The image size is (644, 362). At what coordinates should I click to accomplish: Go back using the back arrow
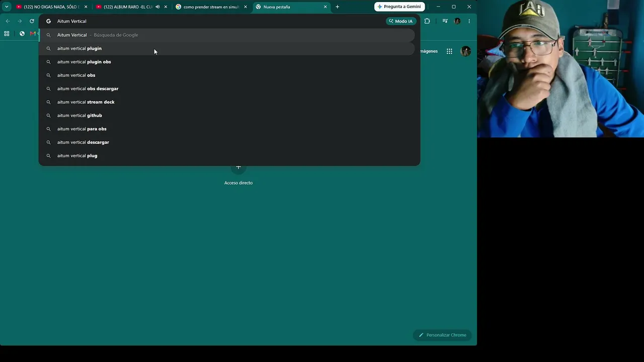(x=8, y=21)
